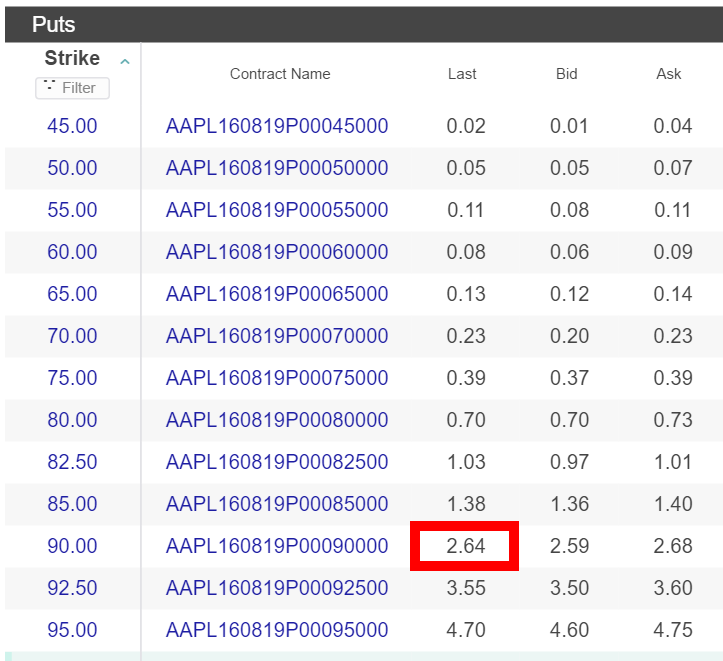Select Ask 1.01 in the 82.50 row
Screen dimensions: 723x661
[673, 461]
